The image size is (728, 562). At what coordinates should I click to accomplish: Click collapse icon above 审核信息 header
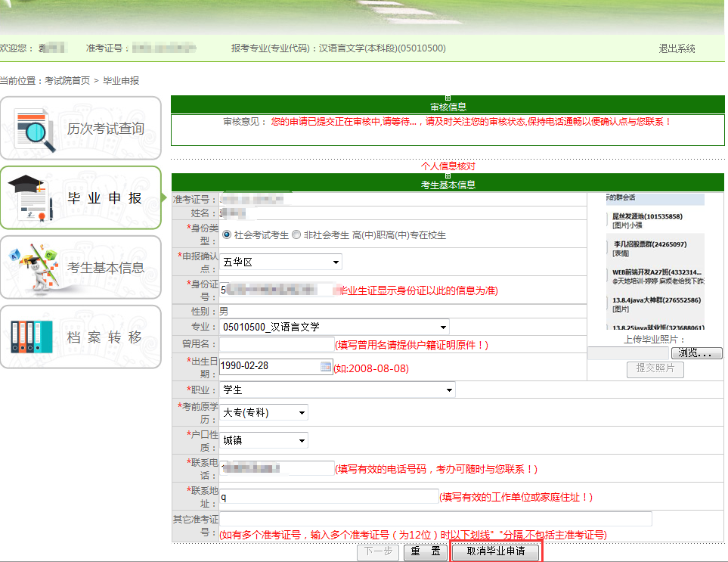448,98
